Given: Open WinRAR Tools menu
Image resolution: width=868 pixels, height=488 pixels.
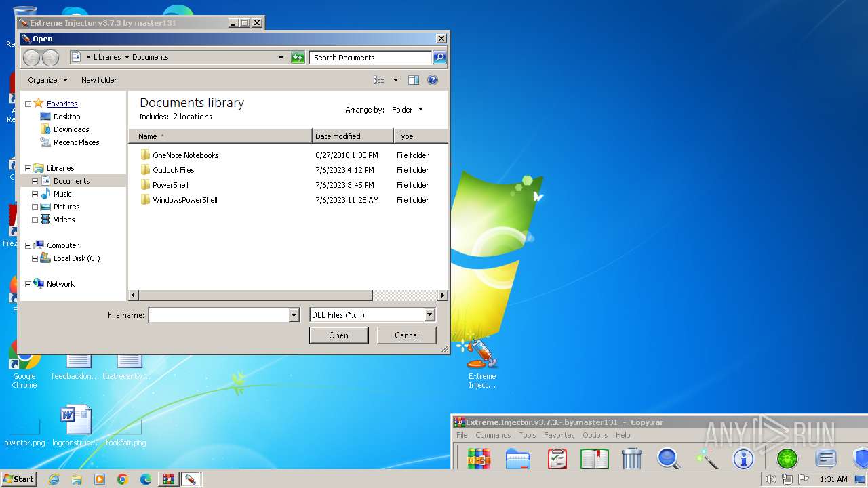Looking at the screenshot, I should click(x=528, y=435).
